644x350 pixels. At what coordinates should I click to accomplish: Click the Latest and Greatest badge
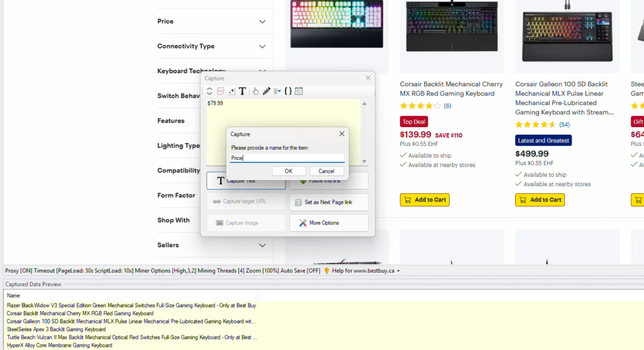tap(543, 140)
